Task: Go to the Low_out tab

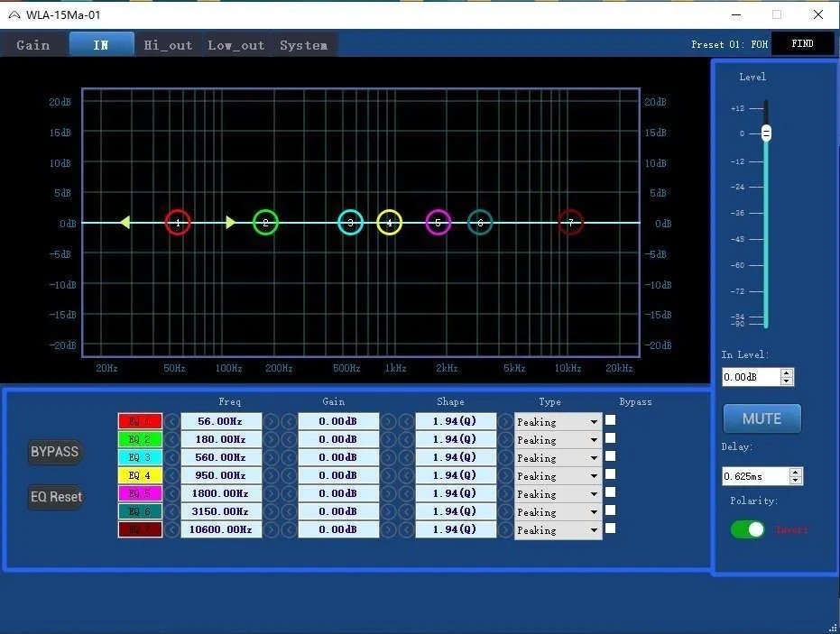Action: tap(236, 45)
